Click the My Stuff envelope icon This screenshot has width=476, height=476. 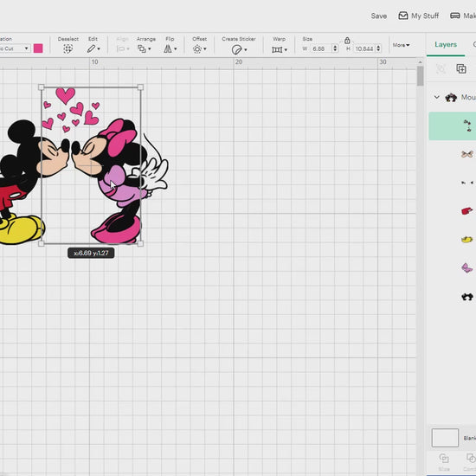pos(402,16)
